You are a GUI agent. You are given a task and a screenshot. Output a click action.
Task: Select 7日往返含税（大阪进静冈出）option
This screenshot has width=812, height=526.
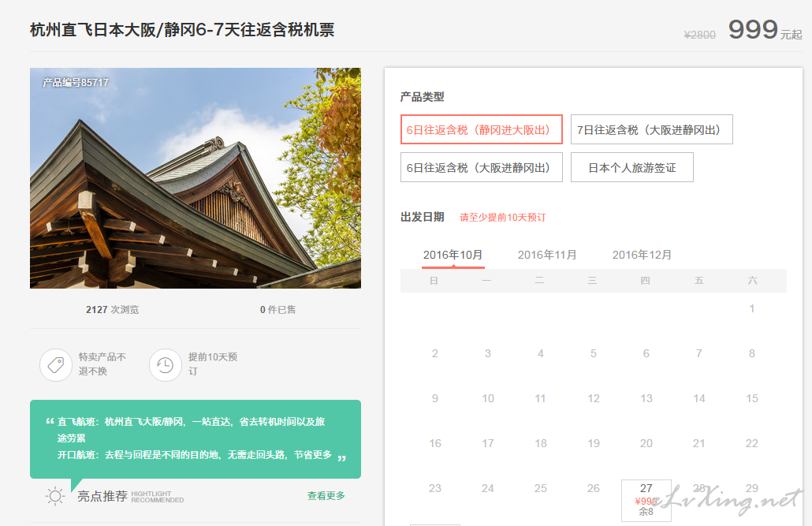(x=651, y=129)
